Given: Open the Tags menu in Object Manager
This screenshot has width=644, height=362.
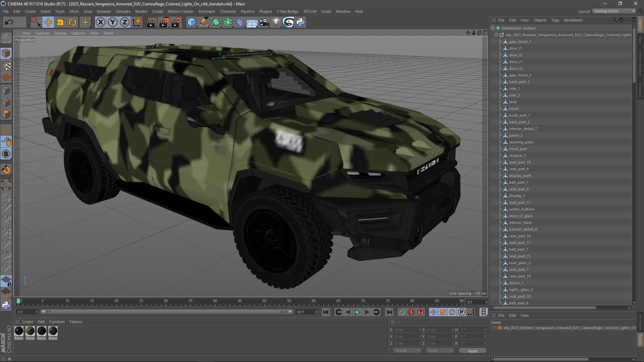Looking at the screenshot, I should pyautogui.click(x=555, y=20).
